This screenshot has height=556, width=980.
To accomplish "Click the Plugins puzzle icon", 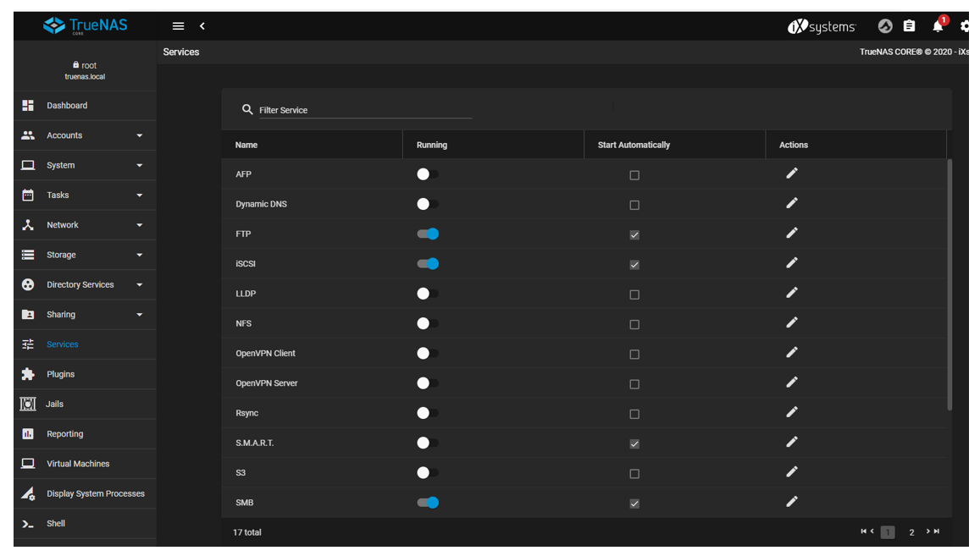I will point(28,374).
